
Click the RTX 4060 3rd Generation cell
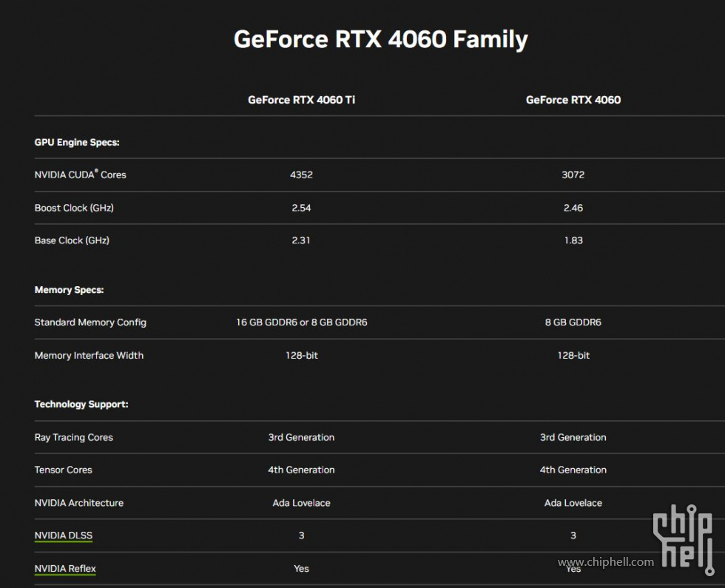(573, 437)
